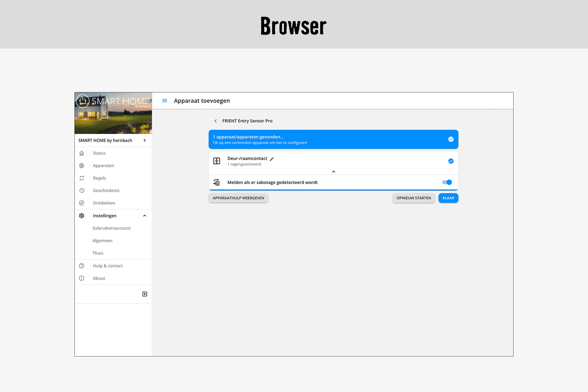The width and height of the screenshot is (588, 392).
Task: Click 'FRIENT Entry Sensor Pro' heading
Action: (247, 121)
